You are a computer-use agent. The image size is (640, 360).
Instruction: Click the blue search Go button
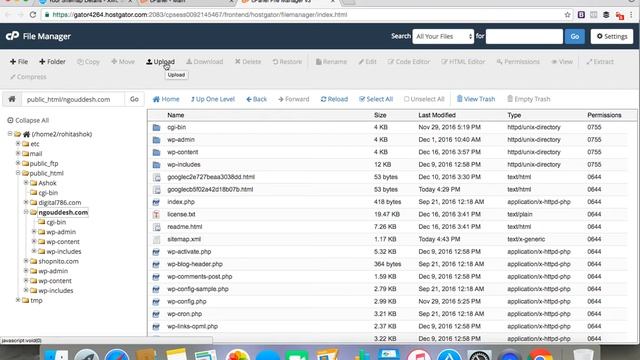click(x=575, y=36)
